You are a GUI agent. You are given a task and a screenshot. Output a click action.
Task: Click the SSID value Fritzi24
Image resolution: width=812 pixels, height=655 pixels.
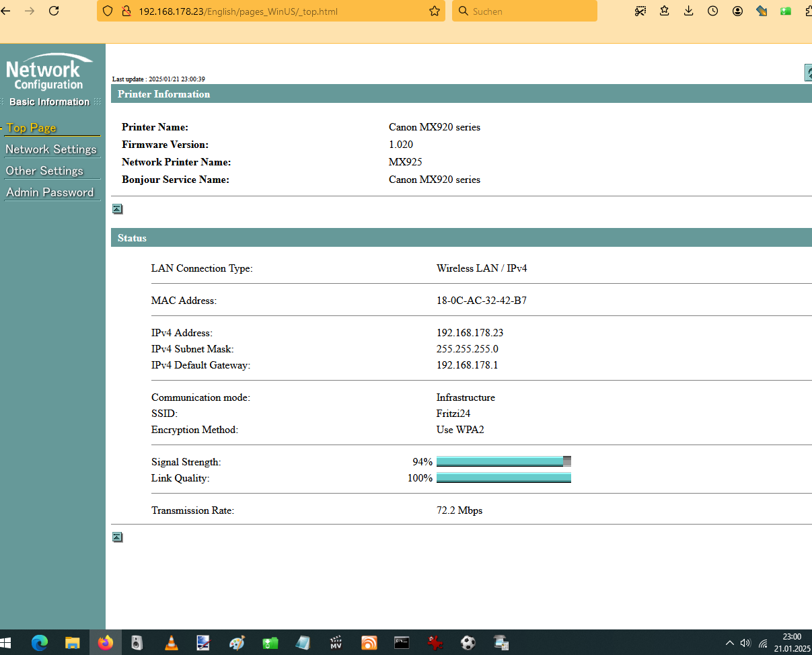point(453,414)
